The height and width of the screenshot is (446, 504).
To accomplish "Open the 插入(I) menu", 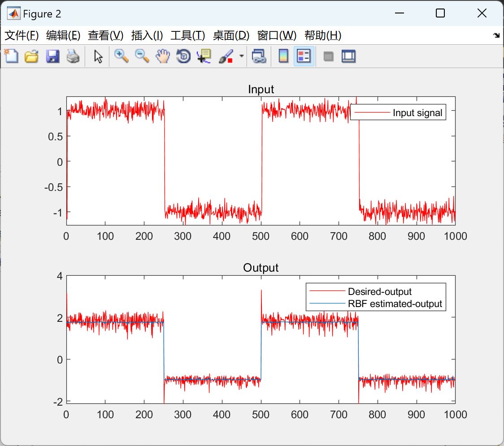I will 147,35.
